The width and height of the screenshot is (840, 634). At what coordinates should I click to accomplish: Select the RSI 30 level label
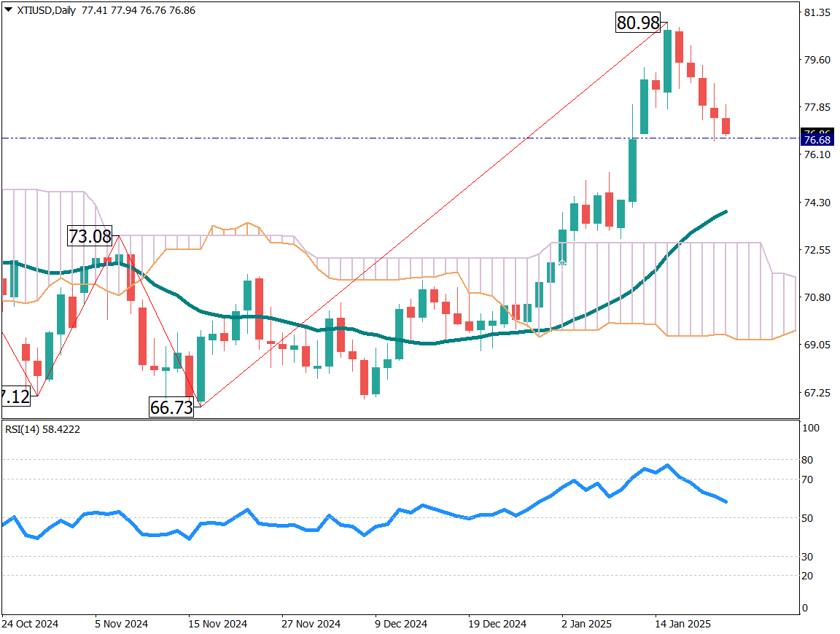click(x=807, y=557)
